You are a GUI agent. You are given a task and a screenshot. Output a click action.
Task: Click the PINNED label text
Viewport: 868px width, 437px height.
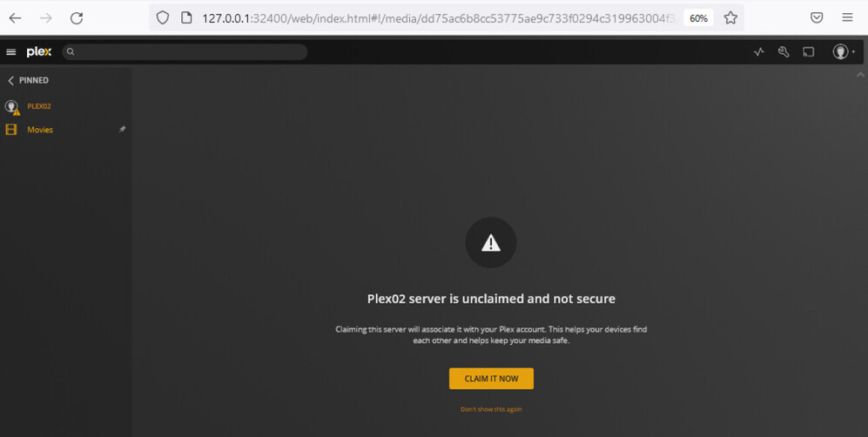(34, 80)
